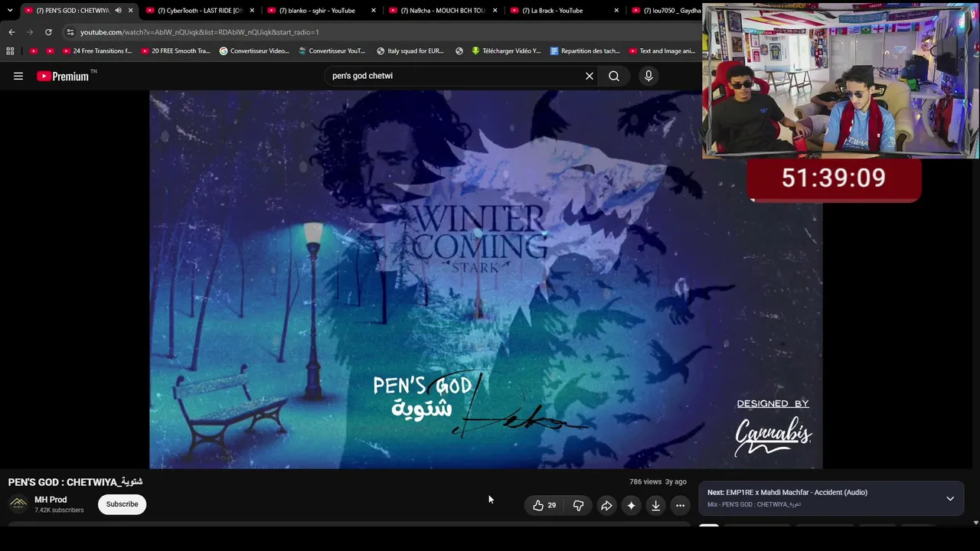Screen dimensions: 980x551
Task: Click the address bar URL
Action: pos(200,32)
